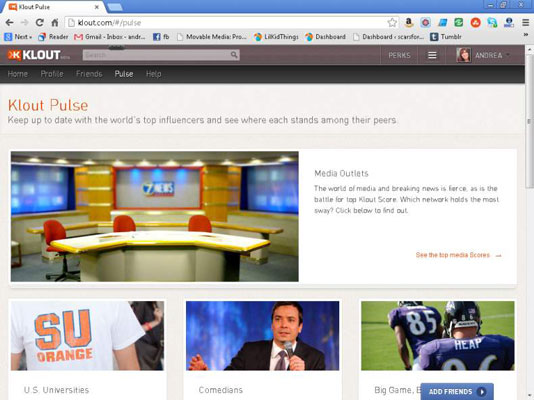The image size is (534, 400).
Task: Click the bookmark star in address bar
Action: point(392,23)
